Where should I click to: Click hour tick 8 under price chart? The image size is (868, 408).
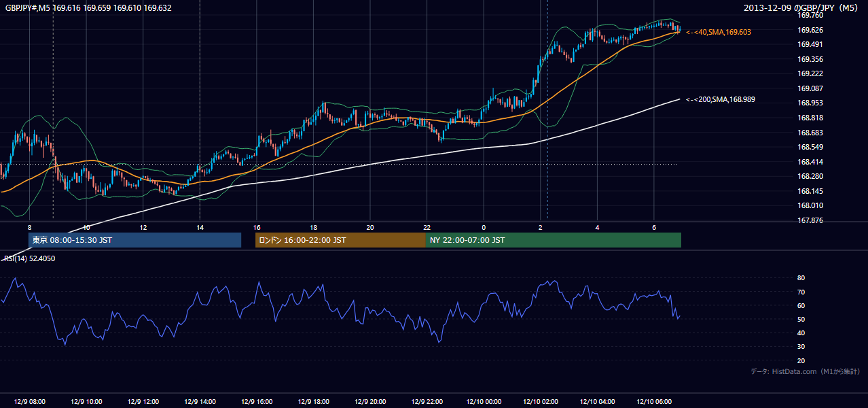29,227
